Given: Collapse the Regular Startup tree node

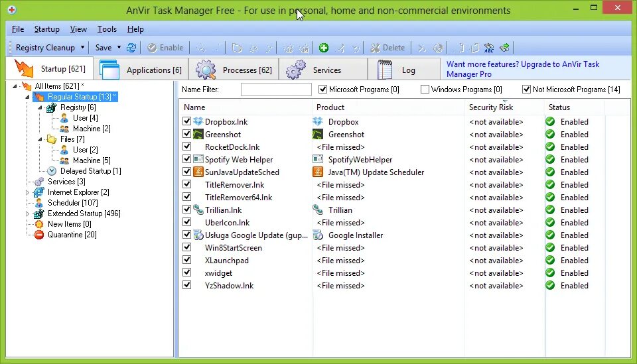Looking at the screenshot, I should tap(27, 97).
